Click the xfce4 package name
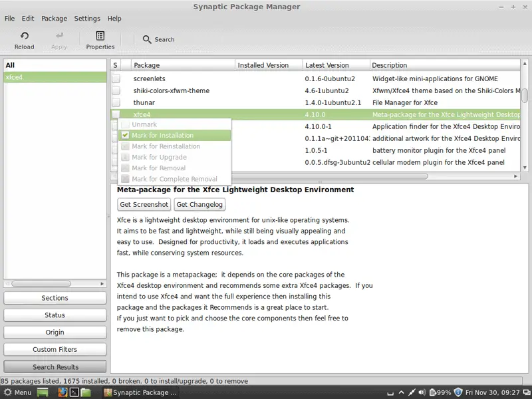Viewport: 532px width, 399px height. [142, 114]
